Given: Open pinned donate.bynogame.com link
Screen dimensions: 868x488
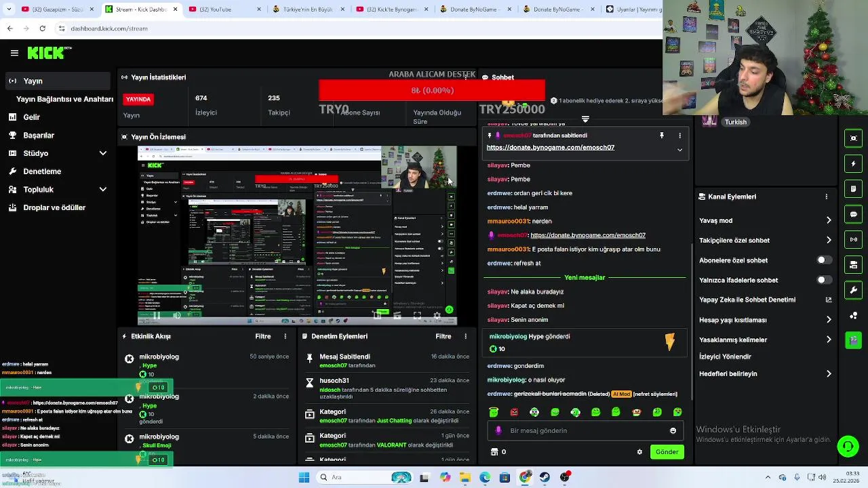Looking at the screenshot, I should click(x=551, y=147).
